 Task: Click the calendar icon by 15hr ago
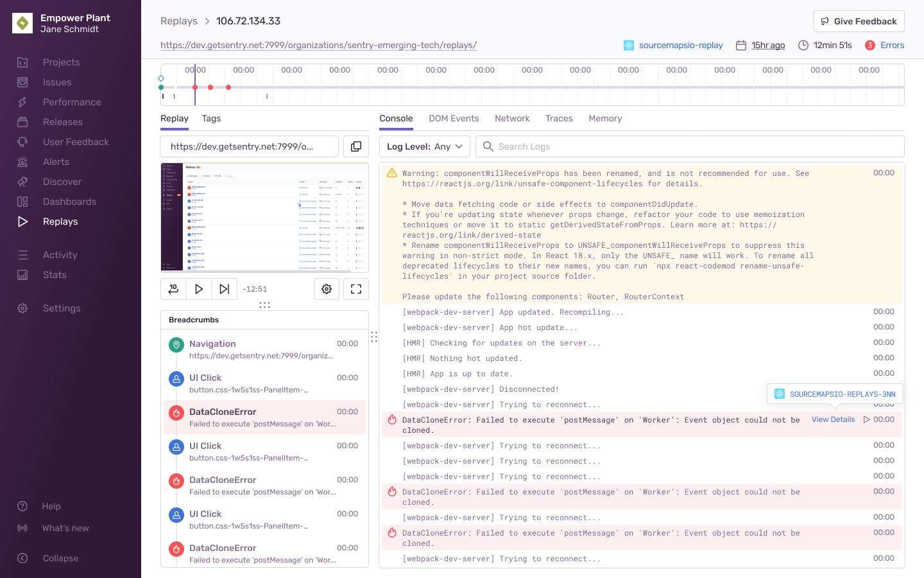click(741, 45)
